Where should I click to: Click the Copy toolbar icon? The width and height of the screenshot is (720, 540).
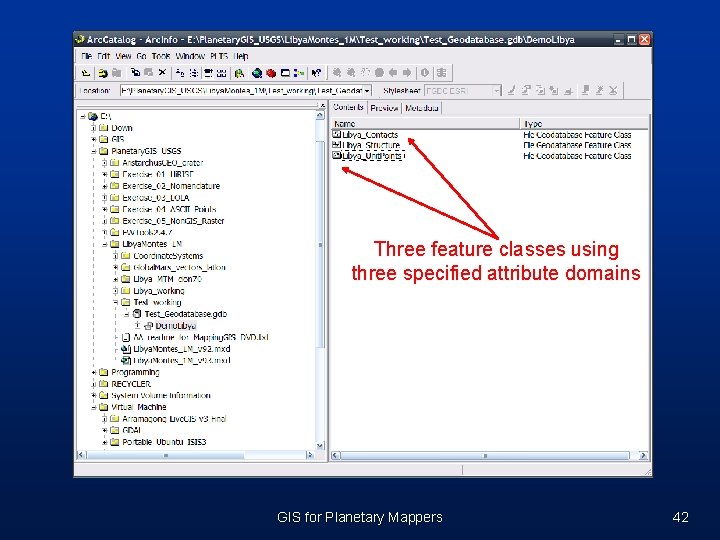[135, 73]
